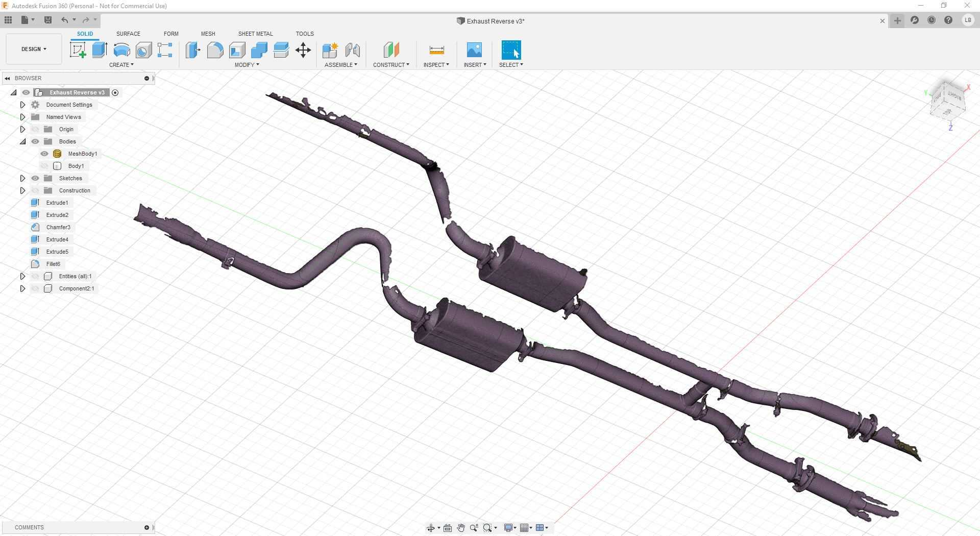Click the Move/Copy arrows icon

pyautogui.click(x=303, y=50)
